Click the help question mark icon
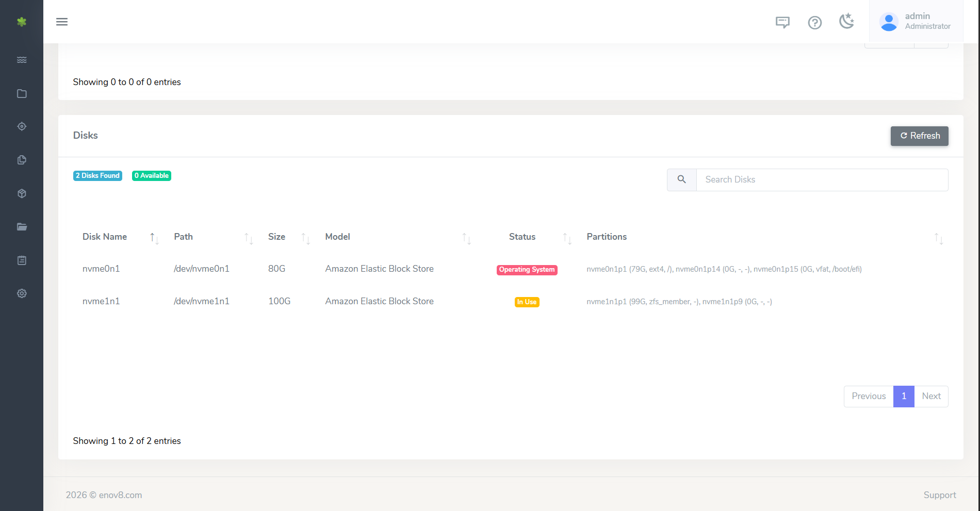Viewport: 980px width, 511px height. pyautogui.click(x=814, y=23)
